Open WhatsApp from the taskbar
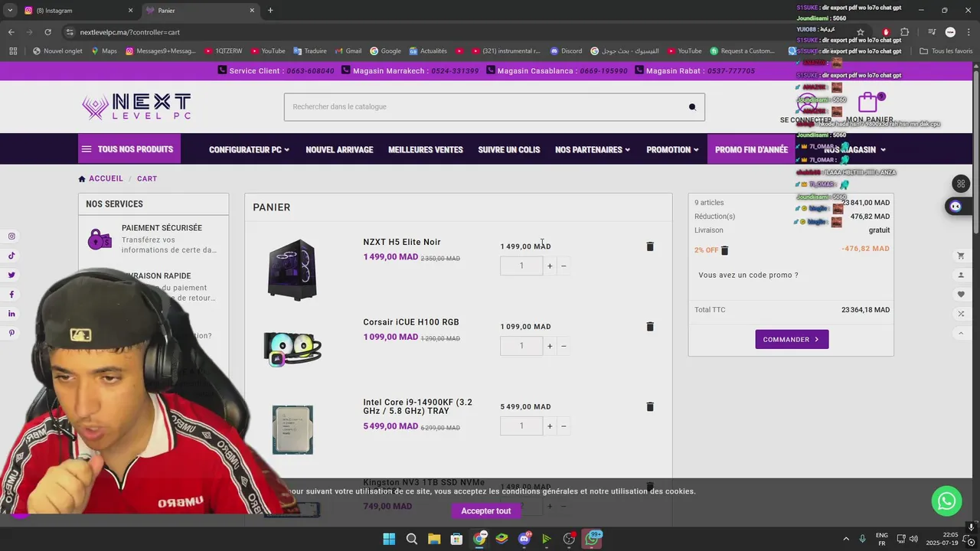This screenshot has height=551, width=980. (x=592, y=539)
